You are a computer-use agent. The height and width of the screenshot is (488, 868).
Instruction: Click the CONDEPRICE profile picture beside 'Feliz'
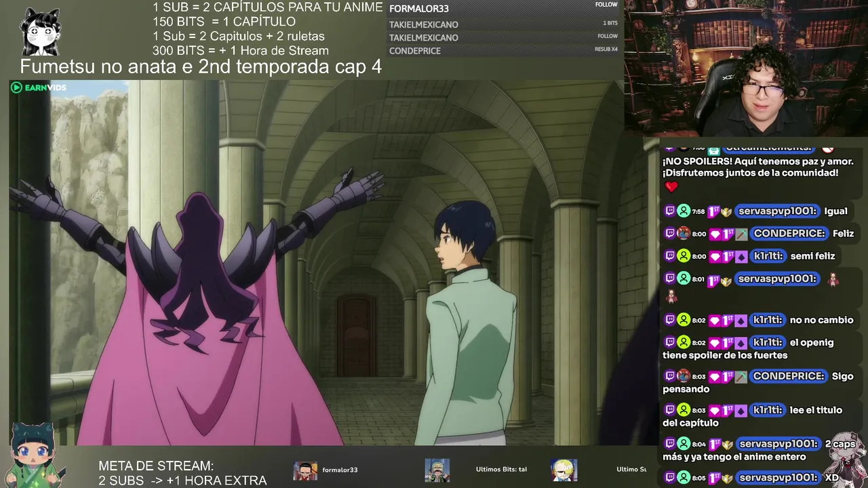[x=684, y=234]
